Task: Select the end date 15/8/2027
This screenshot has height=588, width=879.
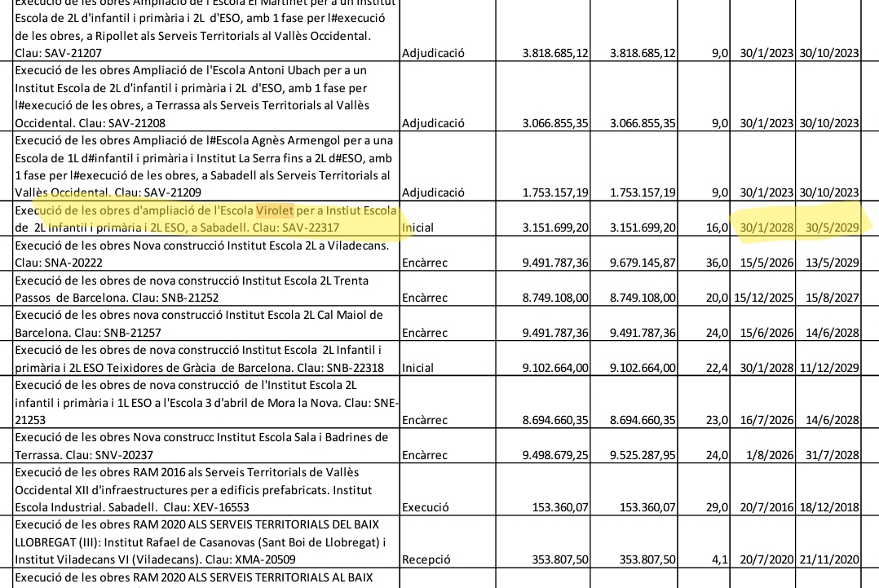Action: click(x=832, y=298)
